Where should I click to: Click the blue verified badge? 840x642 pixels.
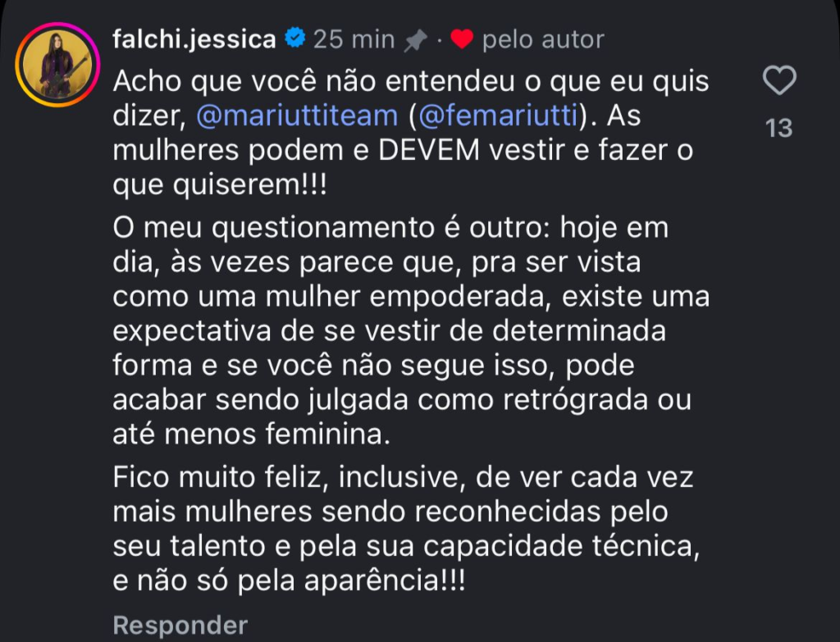pos(294,39)
